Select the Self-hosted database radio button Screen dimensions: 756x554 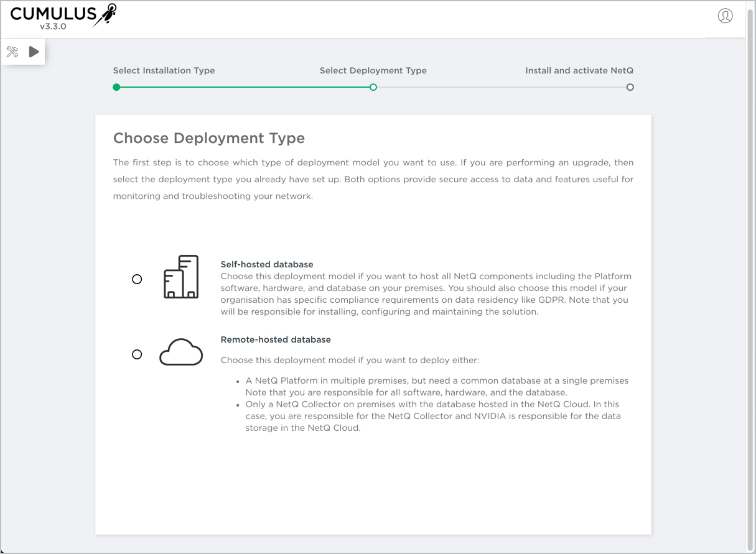point(137,279)
